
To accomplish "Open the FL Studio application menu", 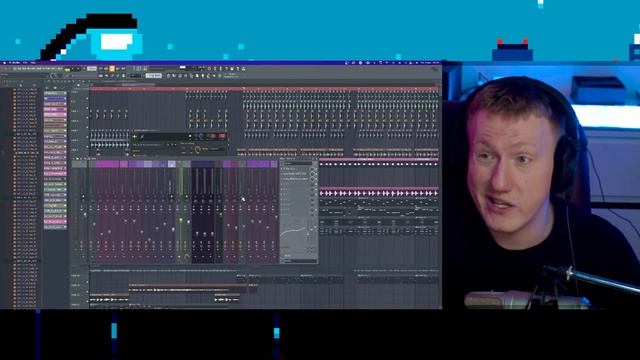I will (15, 63).
